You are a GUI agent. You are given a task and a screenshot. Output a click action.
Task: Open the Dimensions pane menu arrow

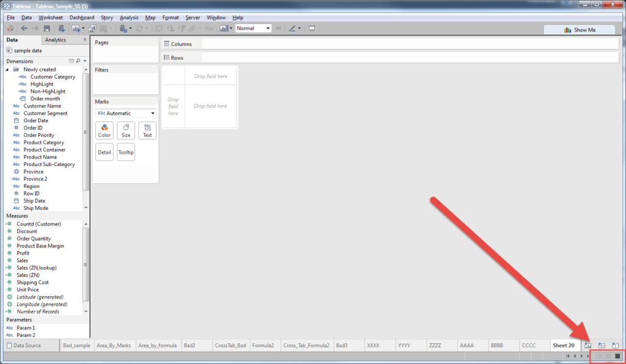(x=85, y=61)
